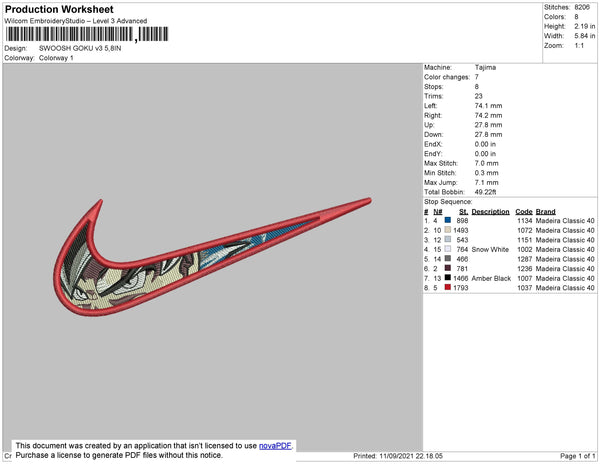Viewport: 600px width, 464px height.
Task: Click the 'Page 1 of 1' footer text
Action: point(578,456)
